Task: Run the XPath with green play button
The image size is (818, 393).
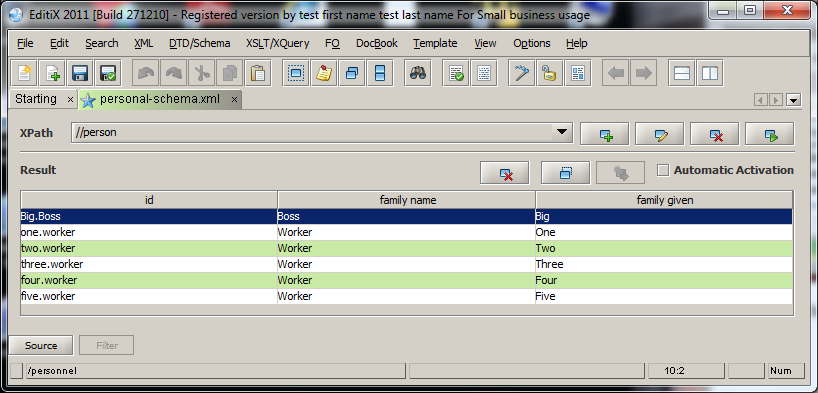Action: click(770, 134)
